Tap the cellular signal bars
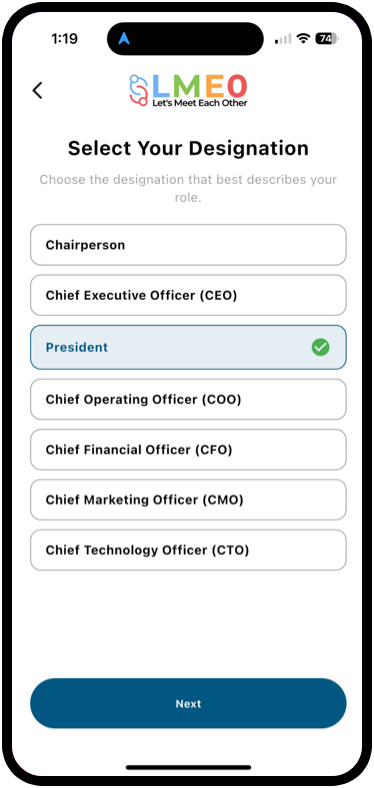Viewport: 374px width, 788px height. tap(284, 39)
